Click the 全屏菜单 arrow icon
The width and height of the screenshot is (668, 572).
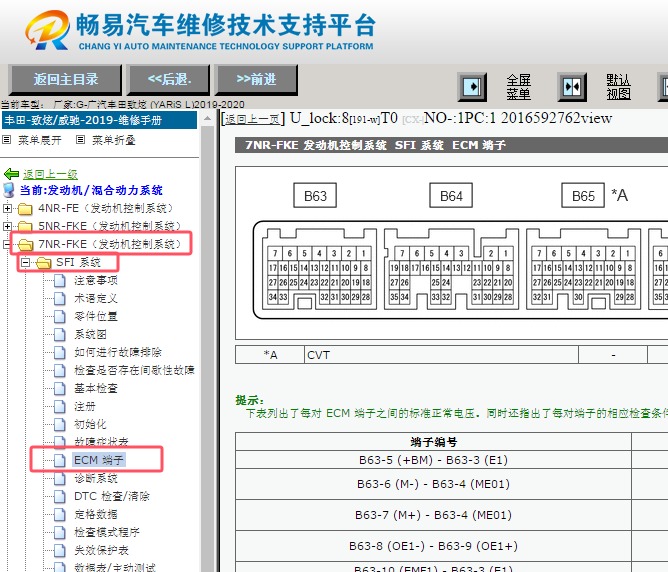pos(472,87)
